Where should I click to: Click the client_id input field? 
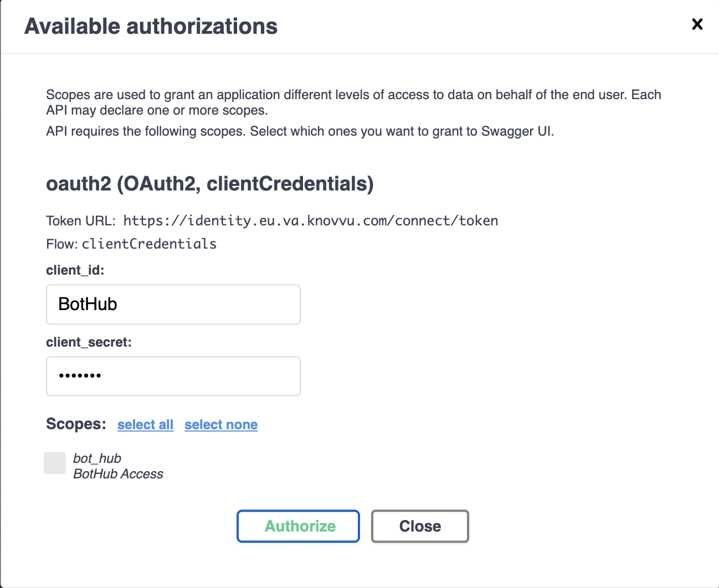coord(173,305)
